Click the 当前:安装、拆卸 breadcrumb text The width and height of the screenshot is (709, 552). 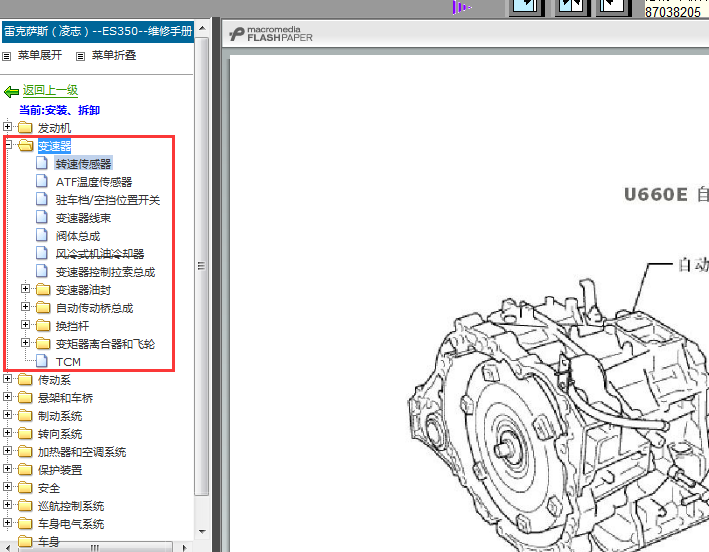59,110
